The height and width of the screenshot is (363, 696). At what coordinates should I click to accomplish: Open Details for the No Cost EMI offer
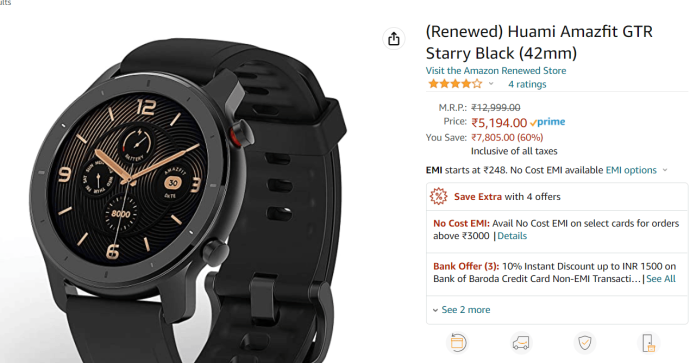click(512, 236)
